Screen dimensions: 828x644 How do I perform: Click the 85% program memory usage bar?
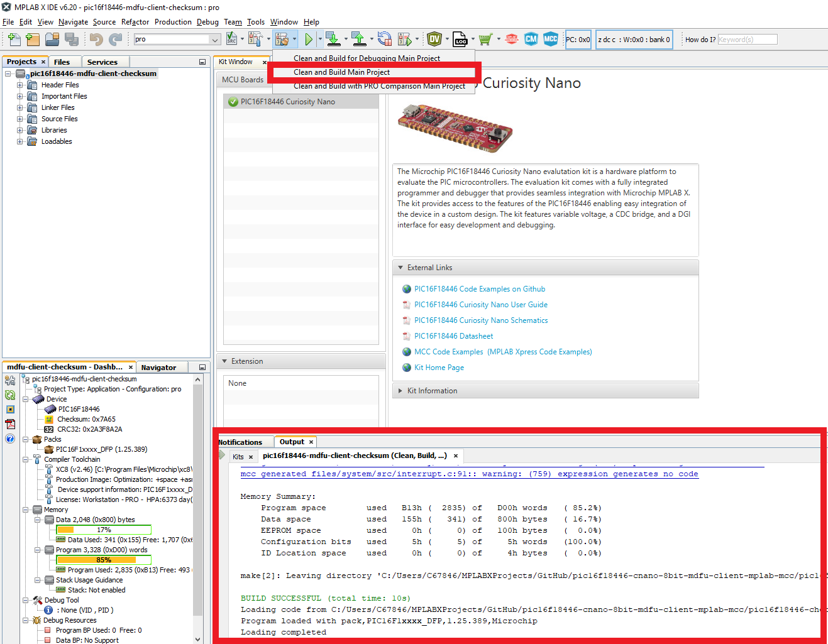click(x=104, y=560)
